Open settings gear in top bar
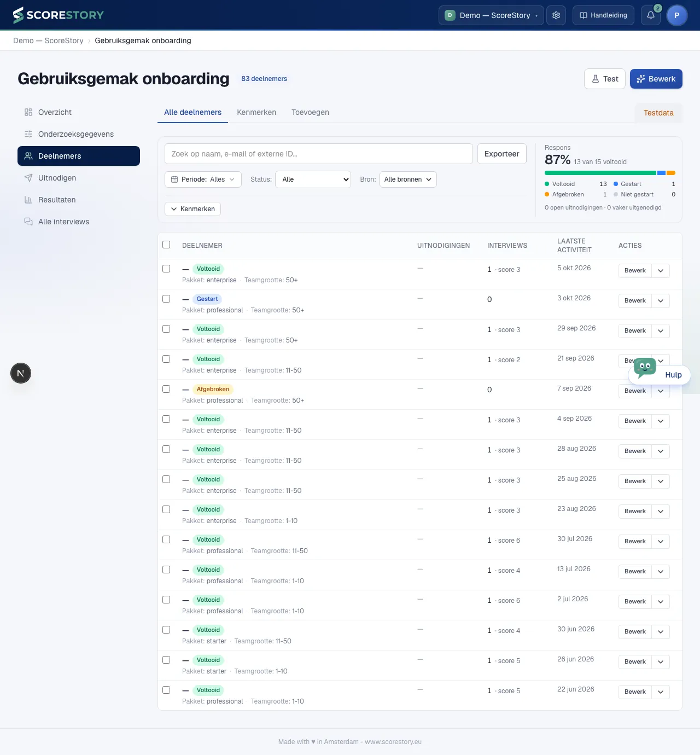 click(x=556, y=15)
